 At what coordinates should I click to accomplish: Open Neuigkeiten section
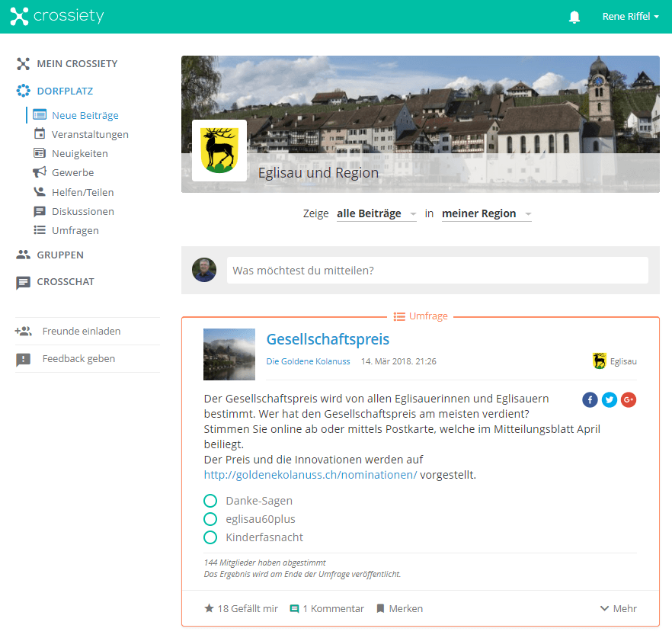[80, 153]
